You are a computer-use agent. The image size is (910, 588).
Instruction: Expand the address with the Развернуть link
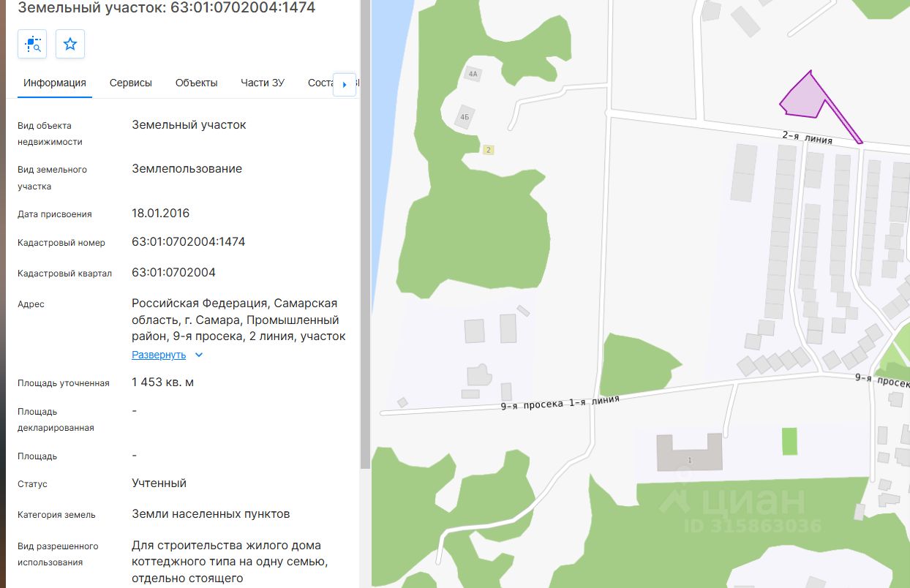tap(159, 355)
